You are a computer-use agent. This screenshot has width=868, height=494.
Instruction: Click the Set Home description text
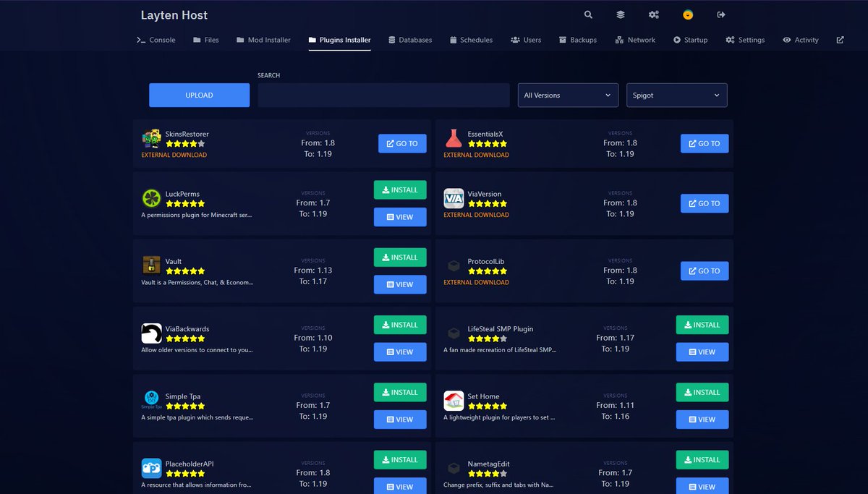tap(499, 417)
